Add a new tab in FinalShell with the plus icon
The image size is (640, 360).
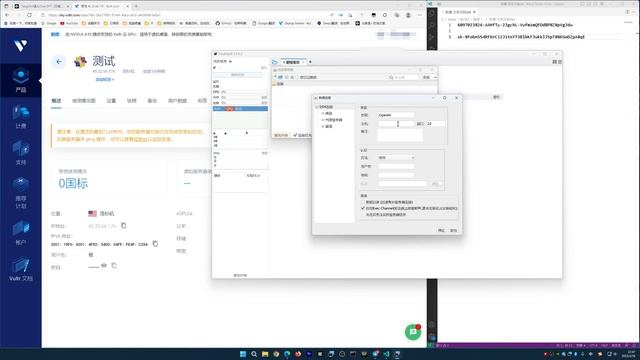pyautogui.click(x=310, y=62)
